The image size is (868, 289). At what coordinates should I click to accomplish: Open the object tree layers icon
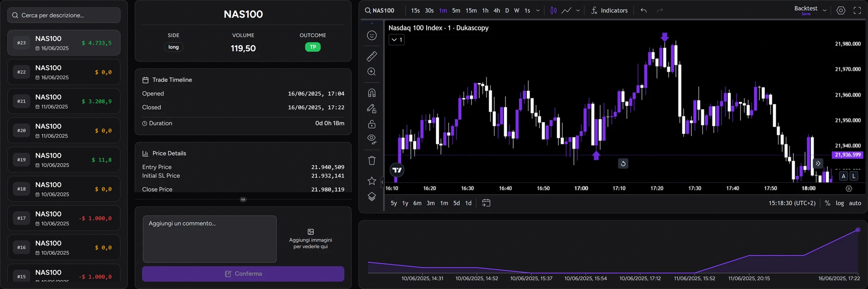tap(372, 196)
